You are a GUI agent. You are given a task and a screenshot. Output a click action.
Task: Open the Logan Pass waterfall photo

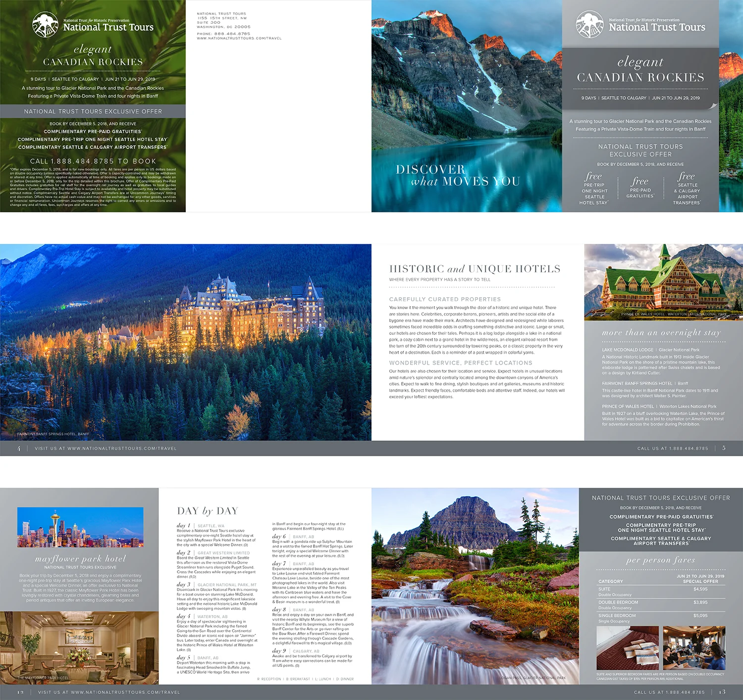(x=475, y=586)
